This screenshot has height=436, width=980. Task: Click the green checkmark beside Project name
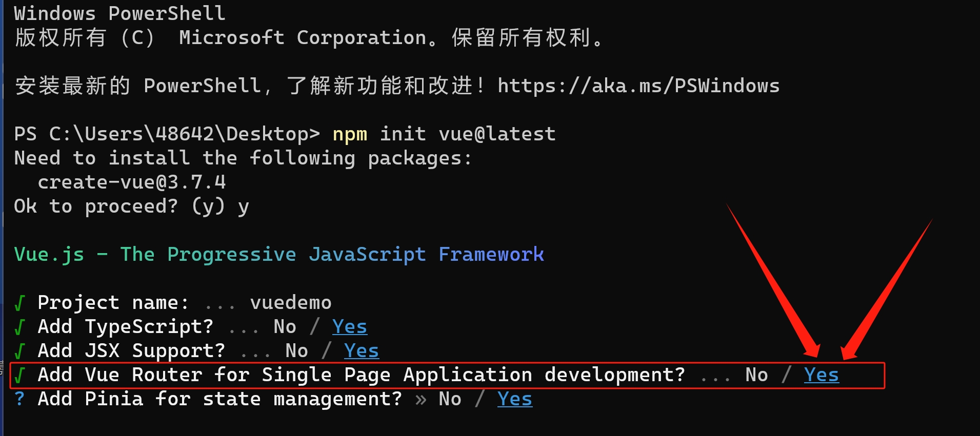[19, 303]
